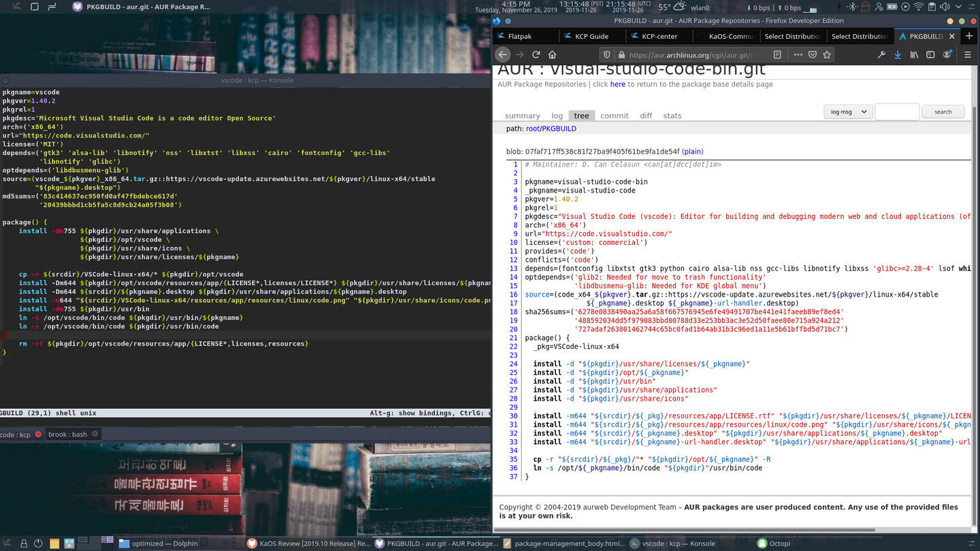Show site security lock info
This screenshot has width=980, height=551.
(x=621, y=54)
